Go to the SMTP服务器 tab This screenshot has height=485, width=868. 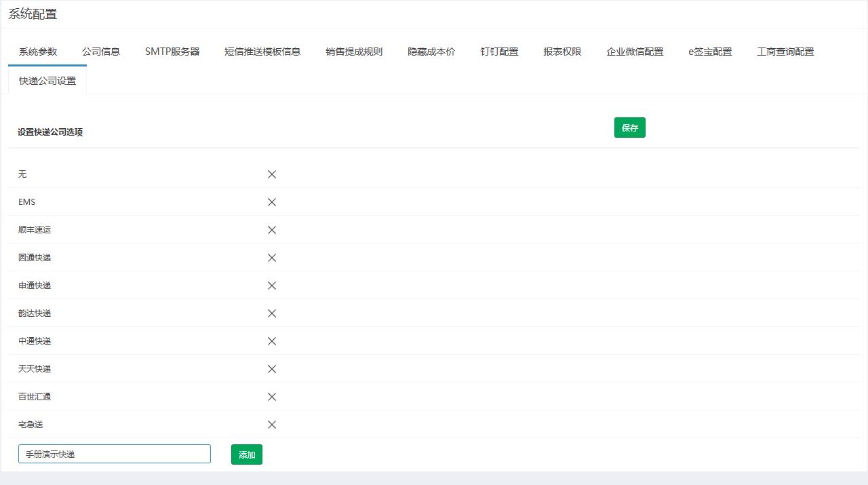pos(172,52)
